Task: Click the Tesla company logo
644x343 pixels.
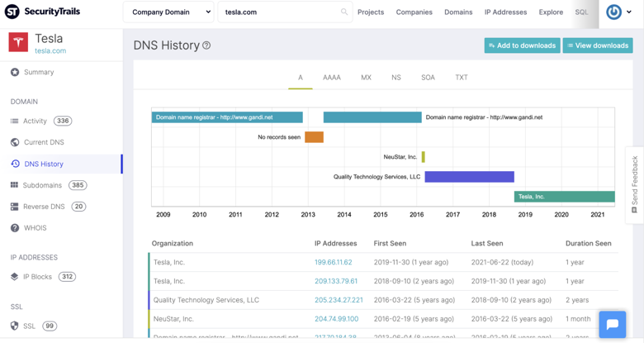Action: [18, 42]
